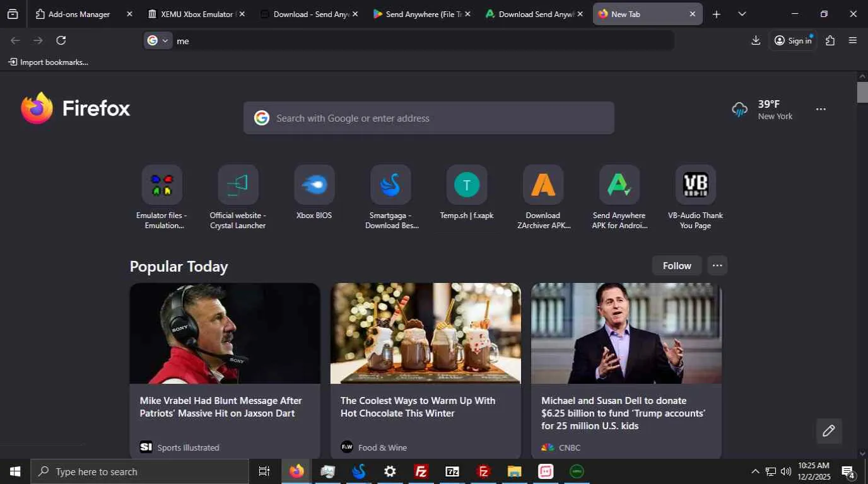Open the Firefox application menu (hamburger)
The width and height of the screenshot is (868, 484).
853,40
